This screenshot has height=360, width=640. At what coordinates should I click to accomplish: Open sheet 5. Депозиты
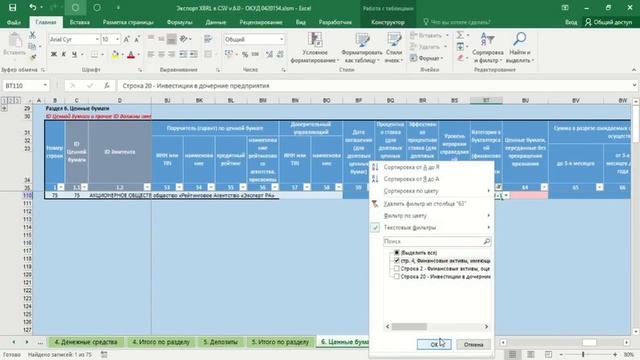coord(220,342)
